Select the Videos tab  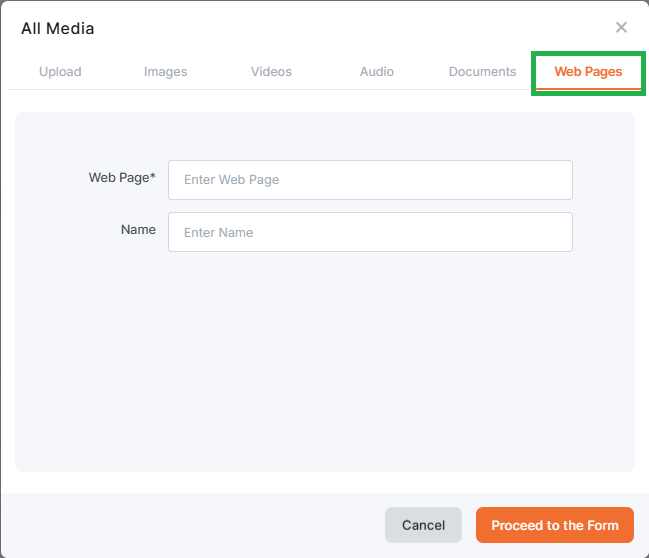pos(271,72)
